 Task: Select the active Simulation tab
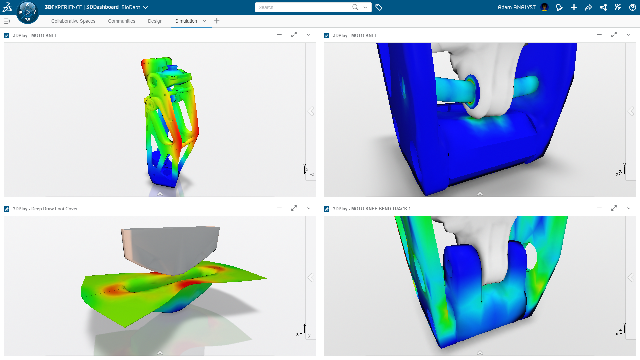click(x=186, y=21)
